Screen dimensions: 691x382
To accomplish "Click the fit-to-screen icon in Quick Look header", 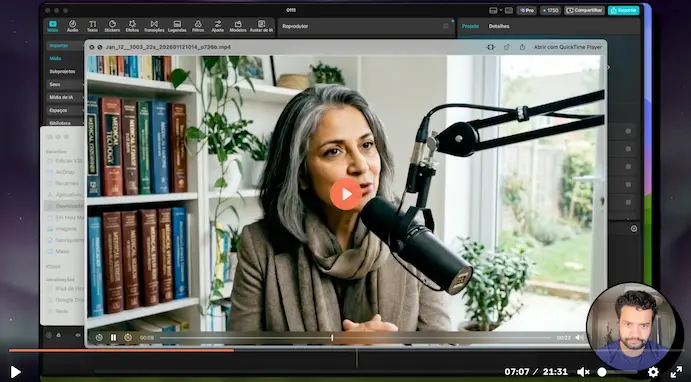I will pyautogui.click(x=490, y=47).
